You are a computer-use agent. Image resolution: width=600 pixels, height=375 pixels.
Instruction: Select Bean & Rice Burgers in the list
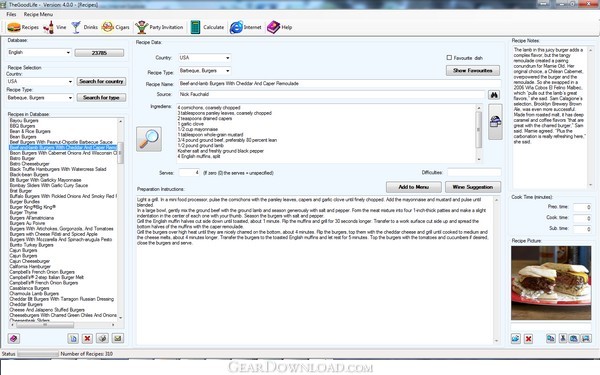(x=30, y=131)
